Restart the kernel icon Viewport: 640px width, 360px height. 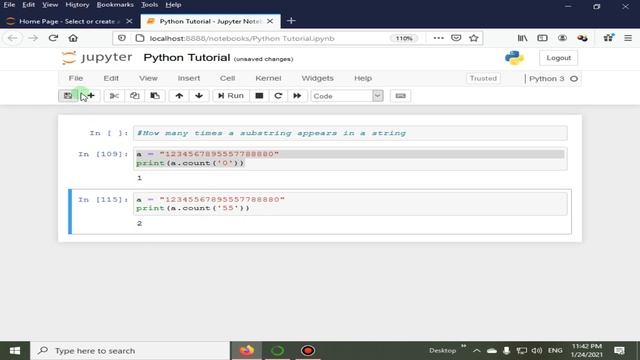278,96
